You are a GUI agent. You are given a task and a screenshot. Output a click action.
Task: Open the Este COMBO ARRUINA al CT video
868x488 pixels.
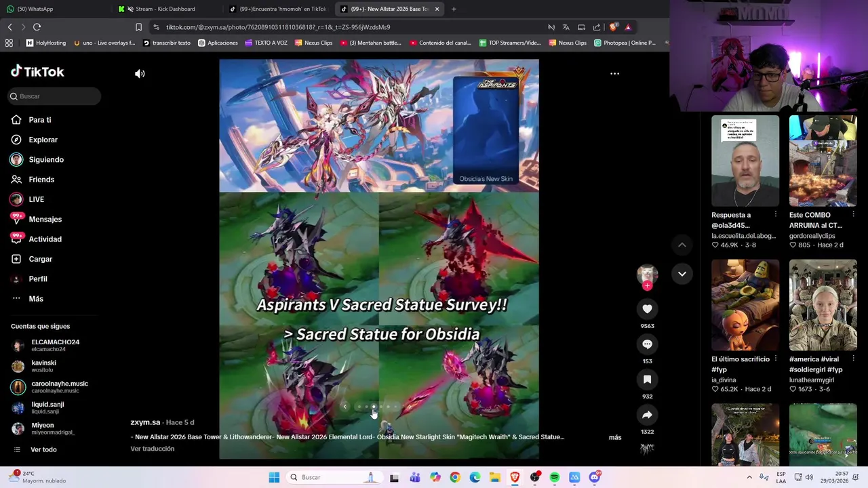tap(823, 161)
